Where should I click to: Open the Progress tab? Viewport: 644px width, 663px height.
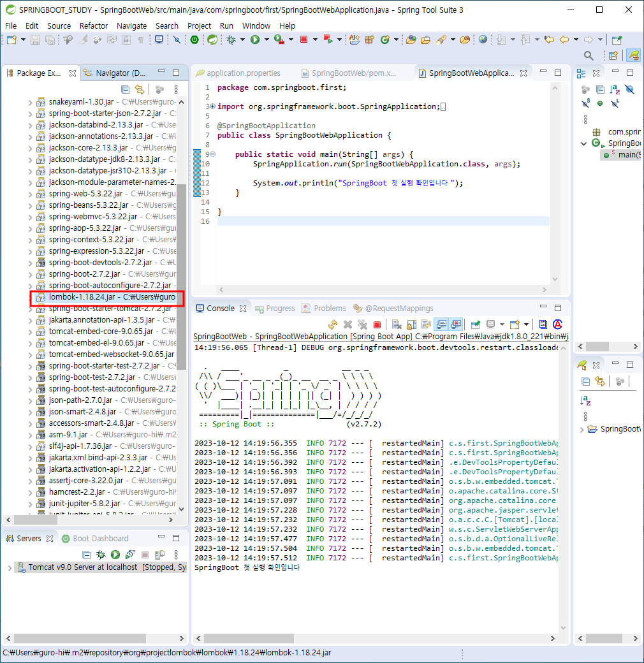coord(275,309)
